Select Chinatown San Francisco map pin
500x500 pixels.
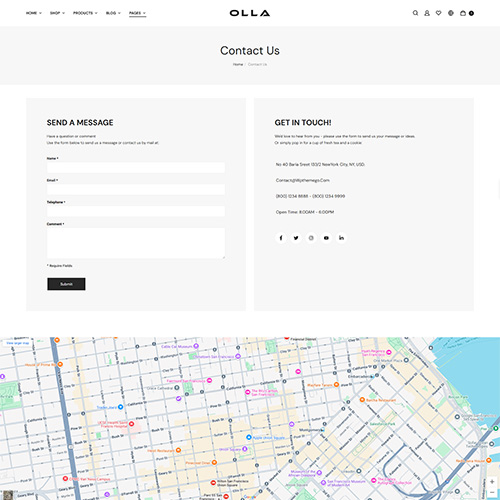pos(238,356)
